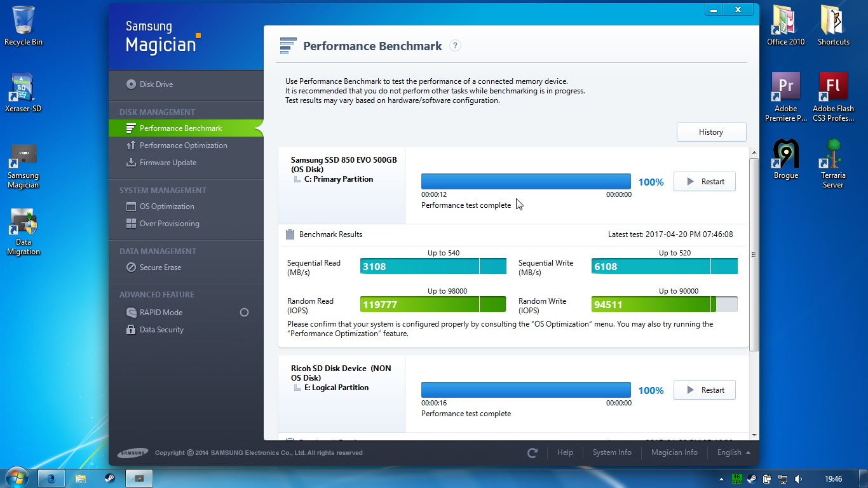Open the web browser from the taskbar
The width and height of the screenshot is (868, 488).
[x=51, y=478]
